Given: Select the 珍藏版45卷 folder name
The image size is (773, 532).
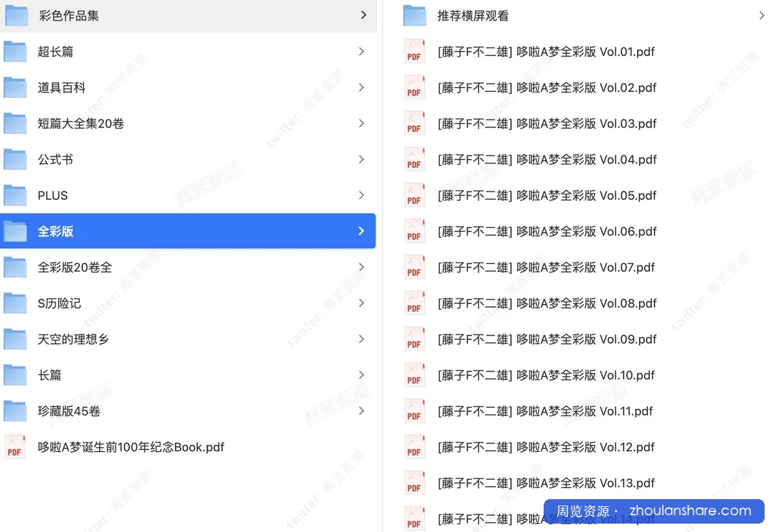Looking at the screenshot, I should [x=69, y=412].
